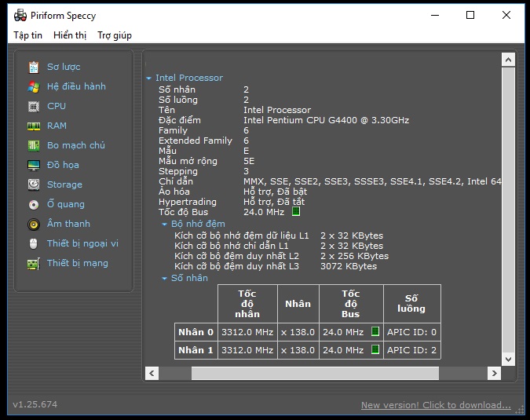The image size is (530, 420).
Task: Close the Speccy window
Action: [506, 15]
